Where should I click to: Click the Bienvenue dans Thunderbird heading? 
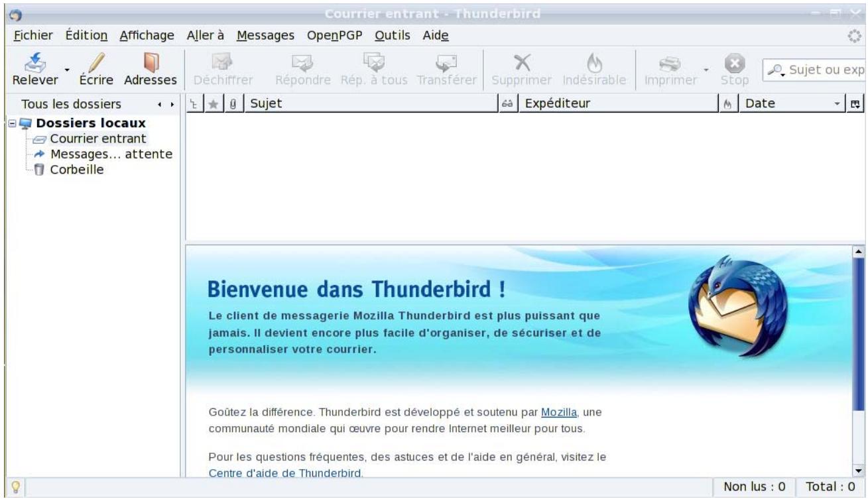coord(357,289)
